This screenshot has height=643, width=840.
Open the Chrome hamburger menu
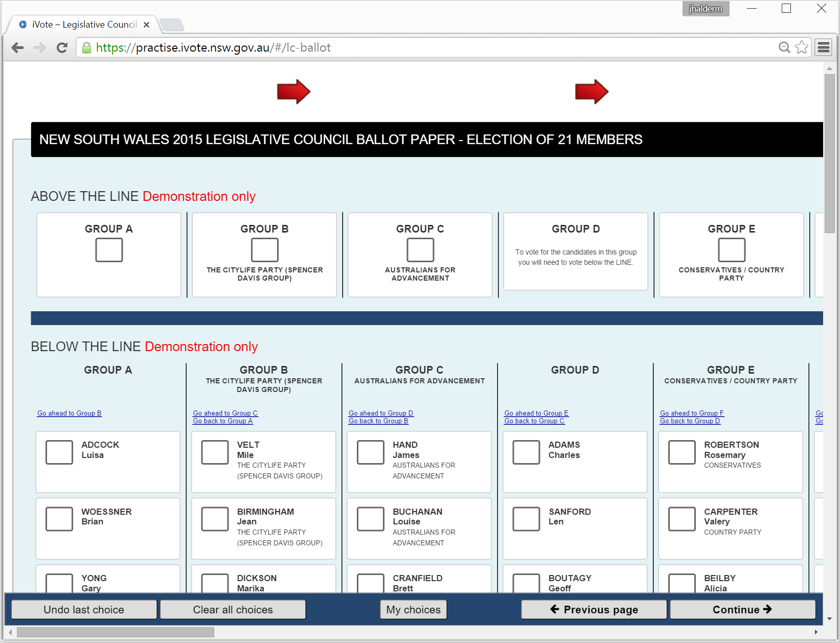click(823, 48)
